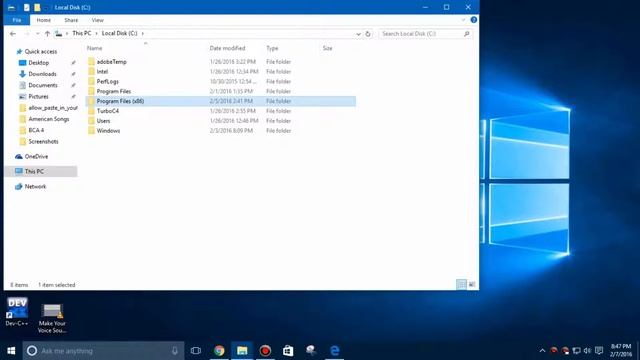Viewport: 640px width, 360px height.
Task: Click Local Disk (C:) breadcrumb
Action: click(x=120, y=33)
